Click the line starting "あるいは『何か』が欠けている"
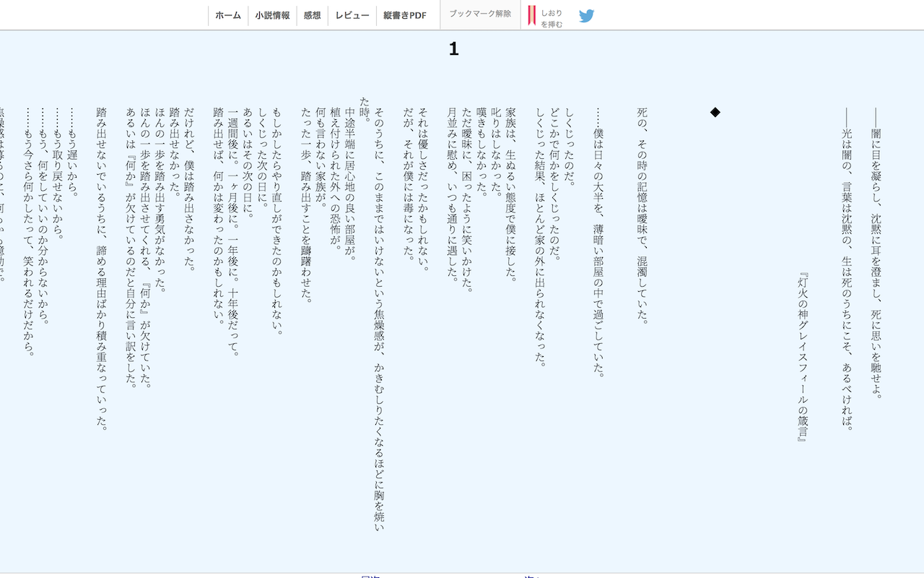The image size is (924, 578). click(x=131, y=248)
